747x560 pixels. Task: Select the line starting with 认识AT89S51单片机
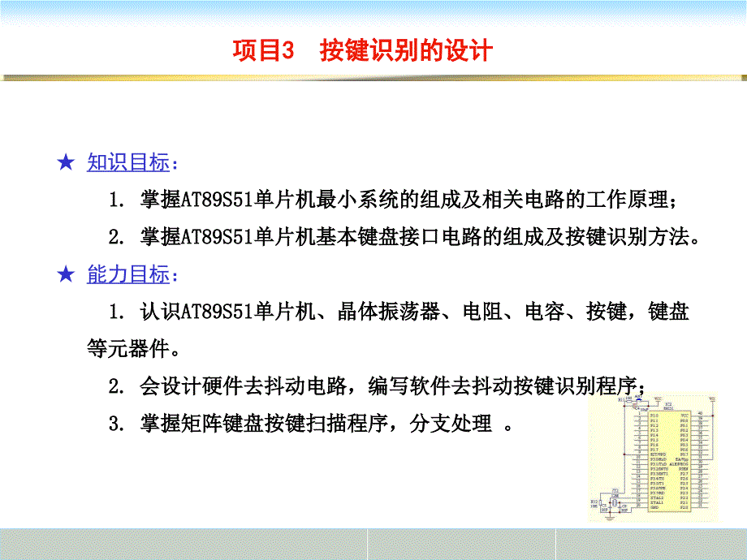pos(398,312)
